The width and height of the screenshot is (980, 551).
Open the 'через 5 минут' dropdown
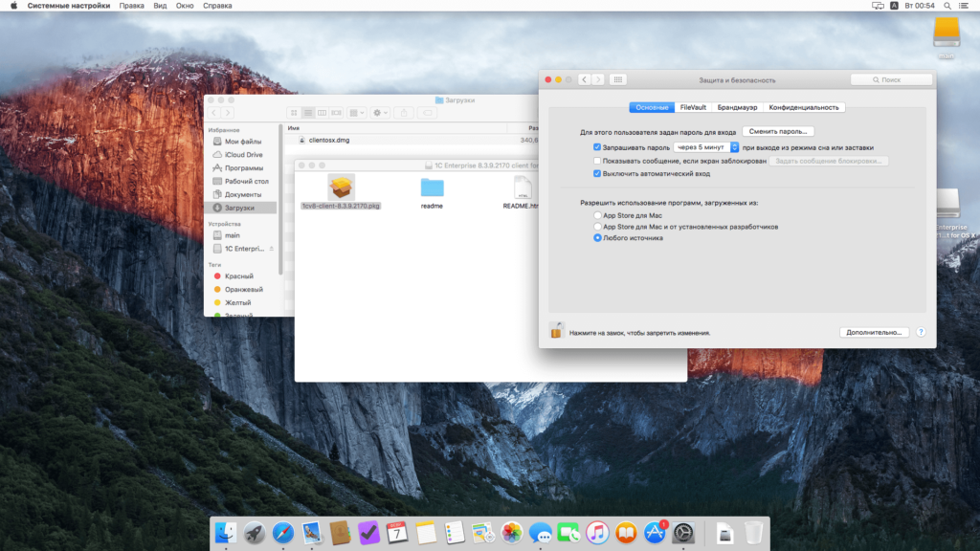(706, 147)
